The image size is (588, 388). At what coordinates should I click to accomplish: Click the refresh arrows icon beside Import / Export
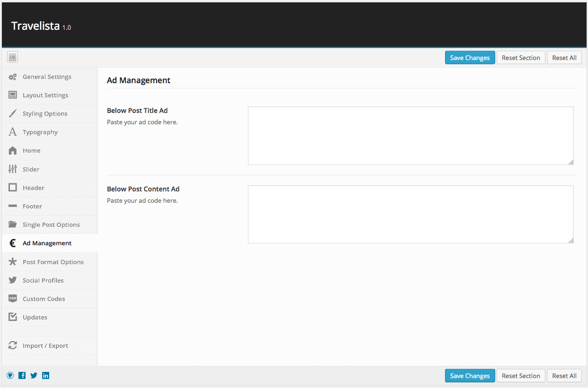point(13,345)
